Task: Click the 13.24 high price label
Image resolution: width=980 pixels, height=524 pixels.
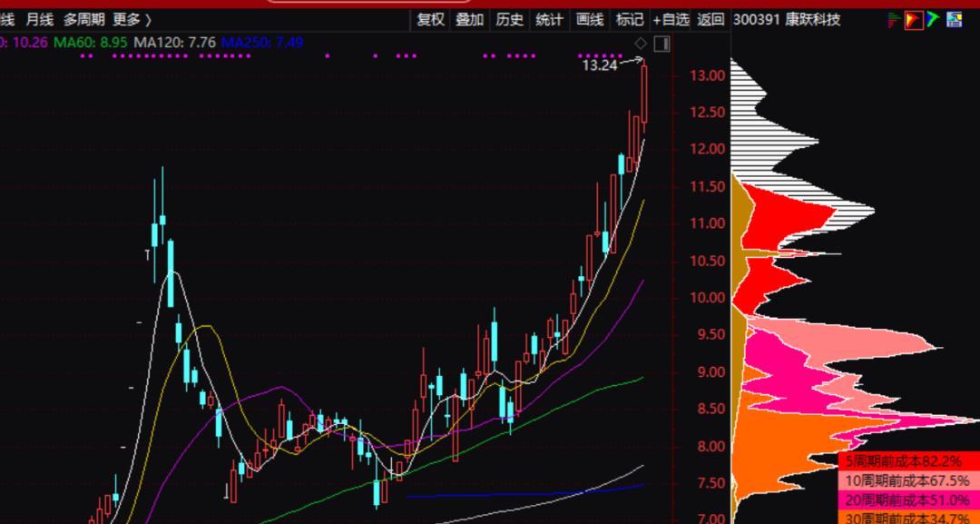Action: 600,65
